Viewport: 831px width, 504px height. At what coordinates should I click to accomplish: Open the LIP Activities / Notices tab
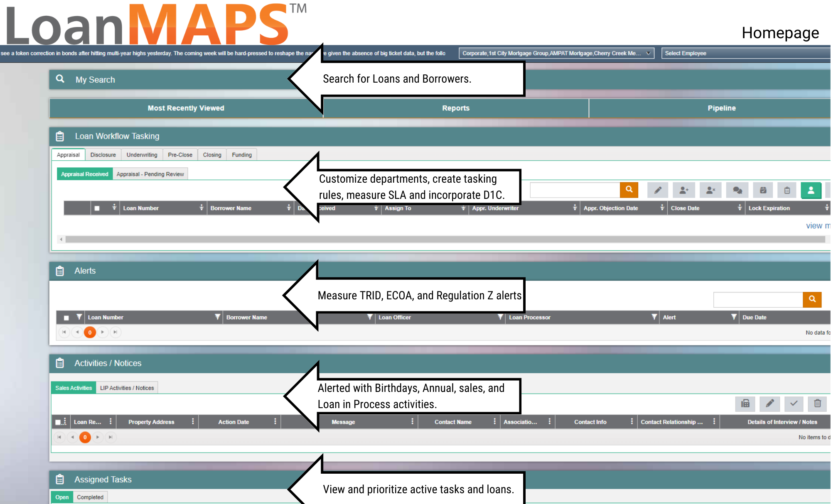[x=127, y=387]
